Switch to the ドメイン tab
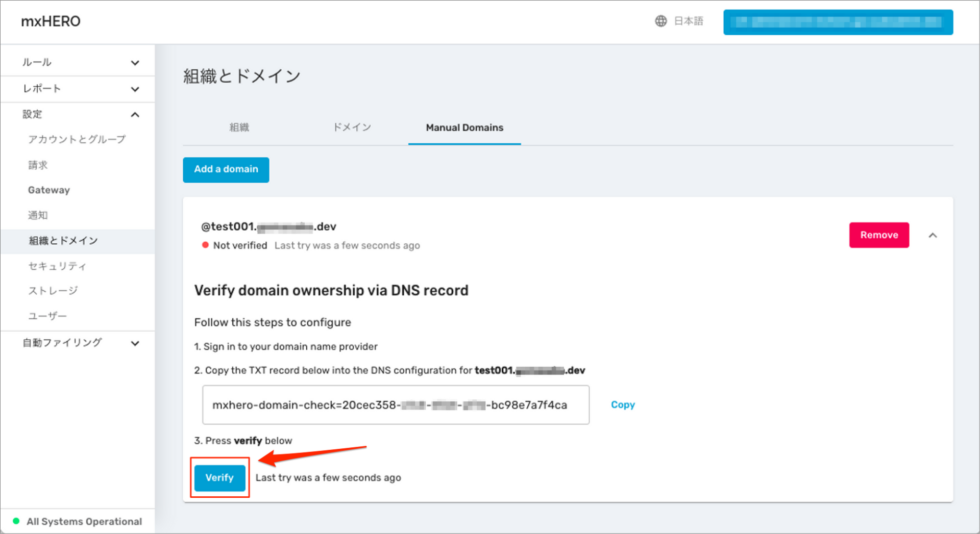980x534 pixels. [x=352, y=128]
